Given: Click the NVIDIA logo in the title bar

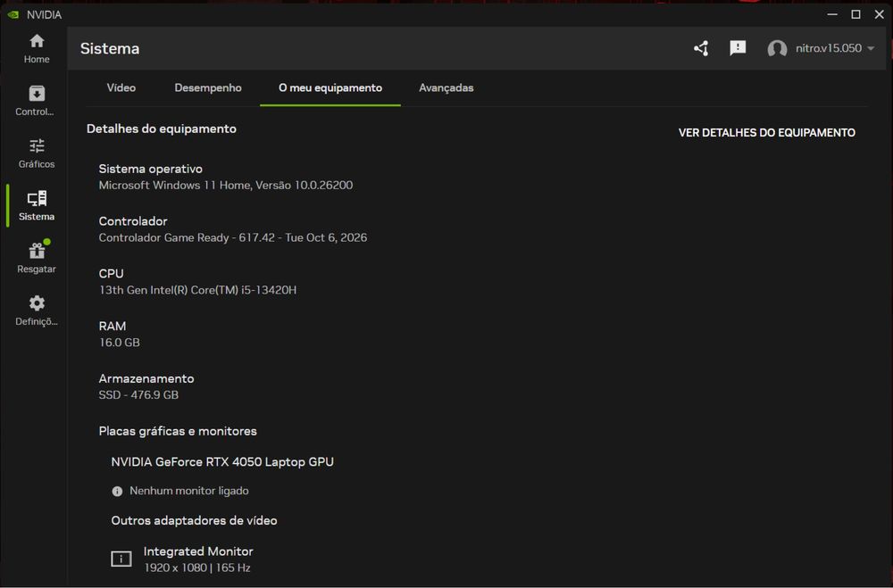Looking at the screenshot, I should coord(13,15).
